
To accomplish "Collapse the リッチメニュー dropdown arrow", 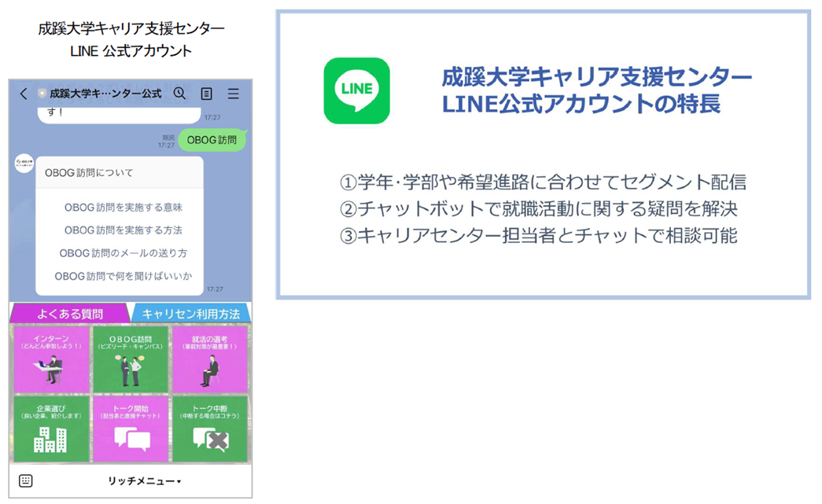I will point(179,481).
